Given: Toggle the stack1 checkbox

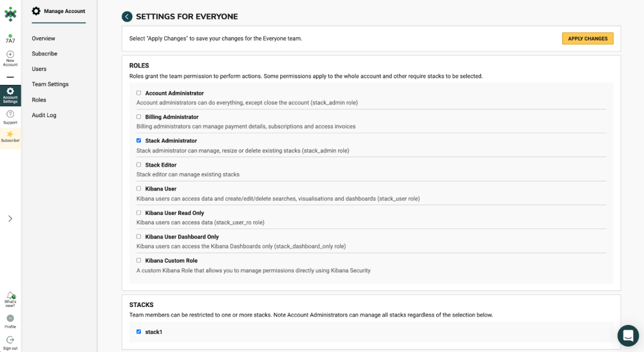Looking at the screenshot, I should tap(138, 332).
